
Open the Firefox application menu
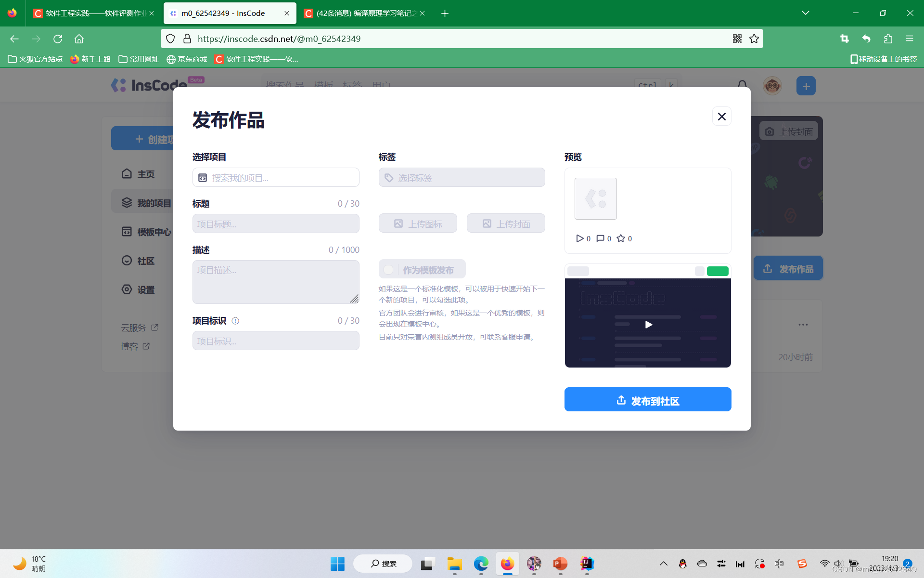pos(909,39)
